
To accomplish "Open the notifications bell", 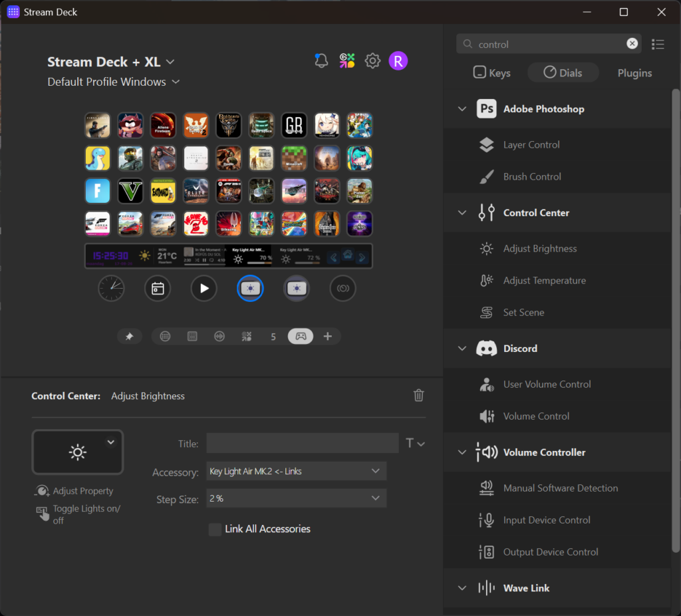I will click(321, 61).
